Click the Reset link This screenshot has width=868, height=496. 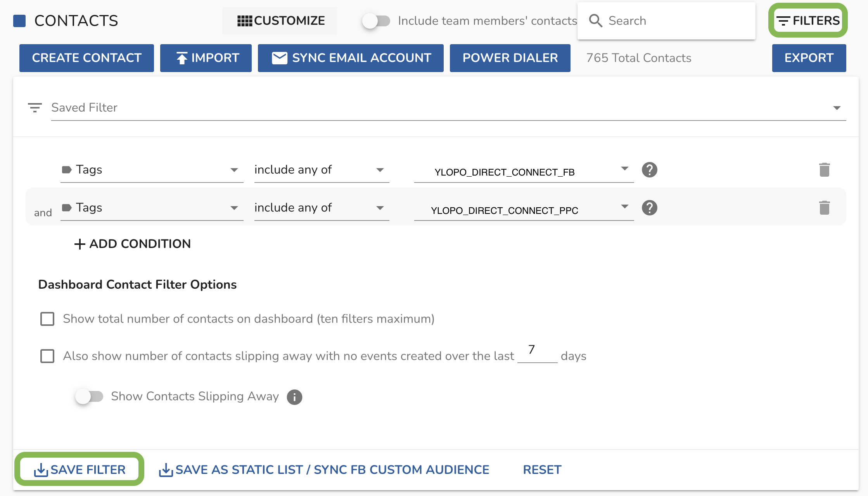click(x=542, y=469)
